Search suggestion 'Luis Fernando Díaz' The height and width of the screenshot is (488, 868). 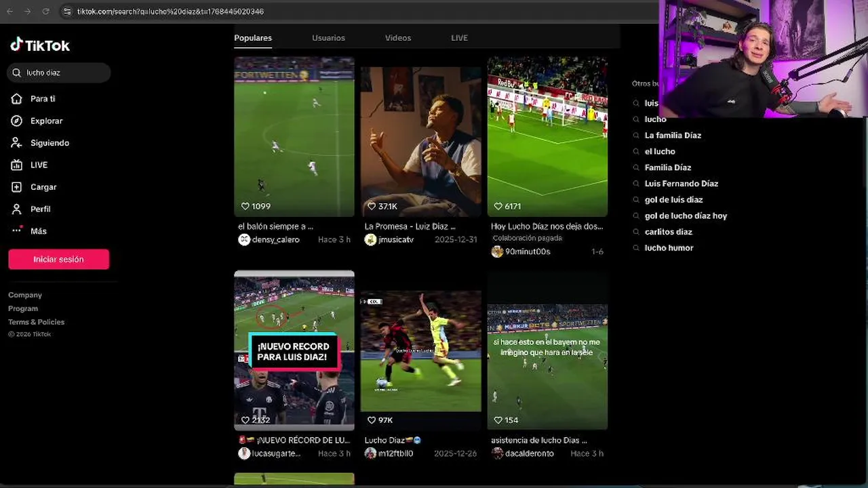tap(682, 184)
